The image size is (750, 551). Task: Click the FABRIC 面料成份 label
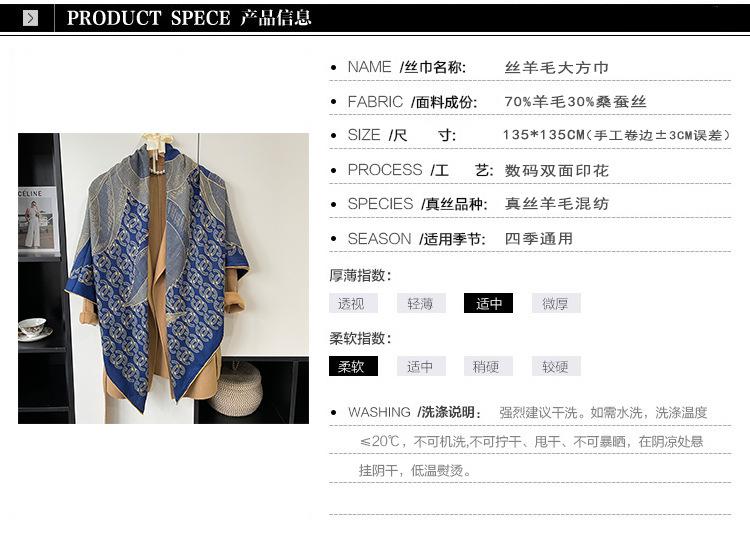[412, 102]
